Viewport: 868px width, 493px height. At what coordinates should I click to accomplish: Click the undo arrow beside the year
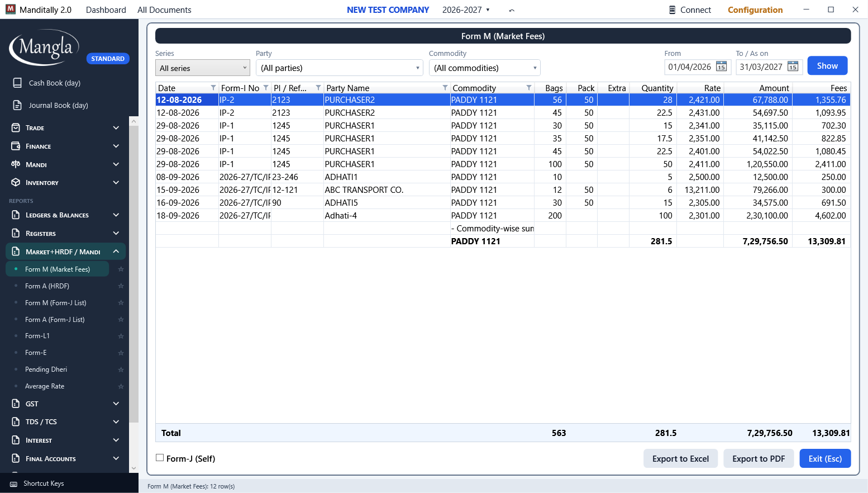coord(512,10)
